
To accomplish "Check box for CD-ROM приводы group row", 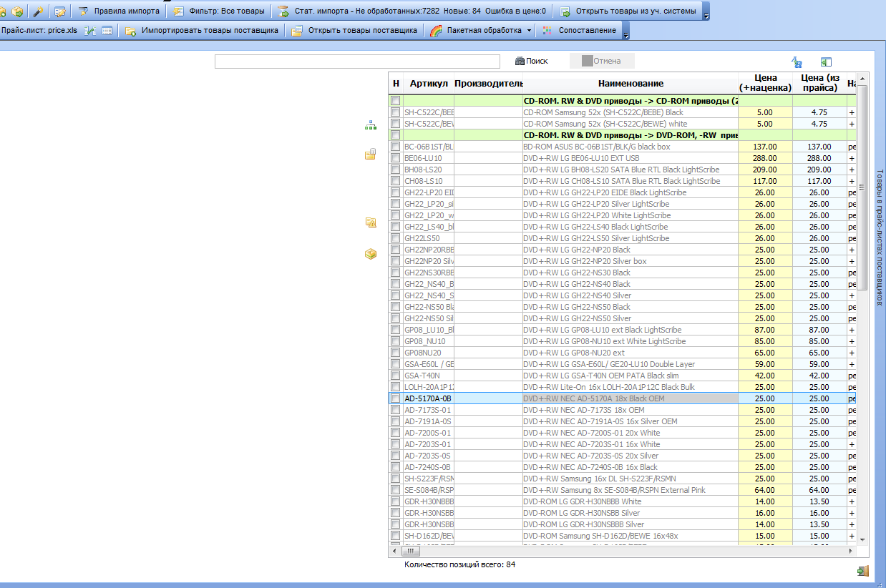I will click(396, 101).
